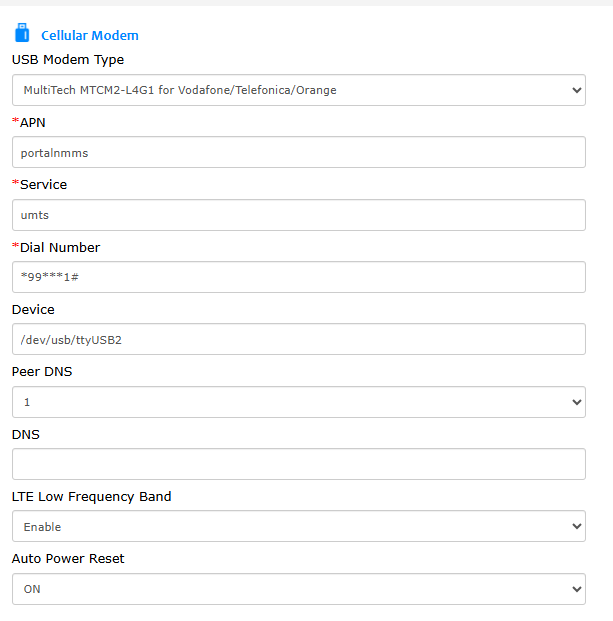Click the Dial Number label
The height and width of the screenshot is (621, 613).
point(60,248)
